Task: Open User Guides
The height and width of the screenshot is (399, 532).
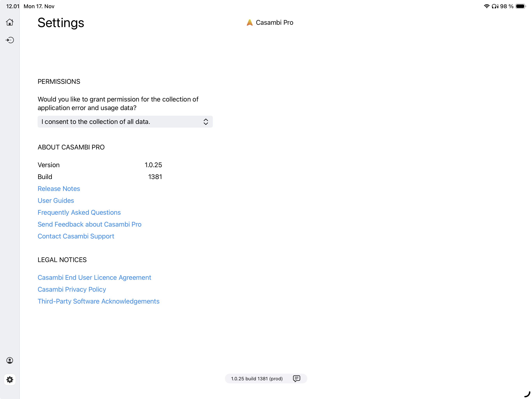Action: tap(55, 200)
